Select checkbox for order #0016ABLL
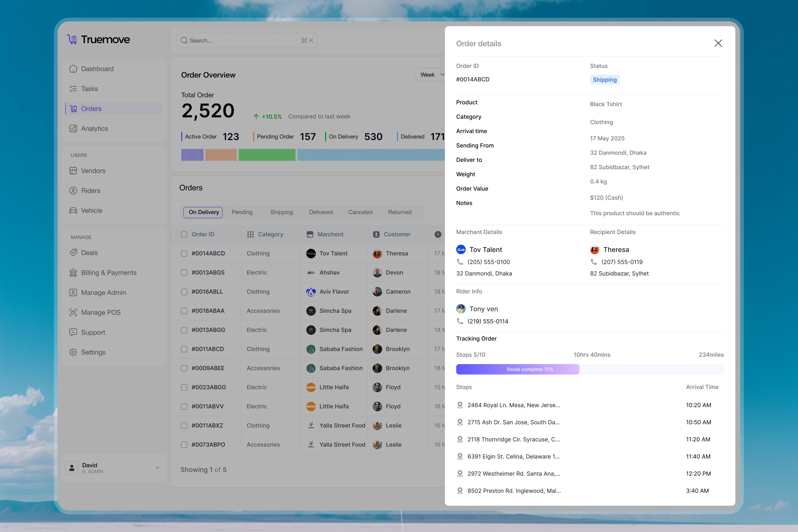This screenshot has width=798, height=532. pos(184,292)
